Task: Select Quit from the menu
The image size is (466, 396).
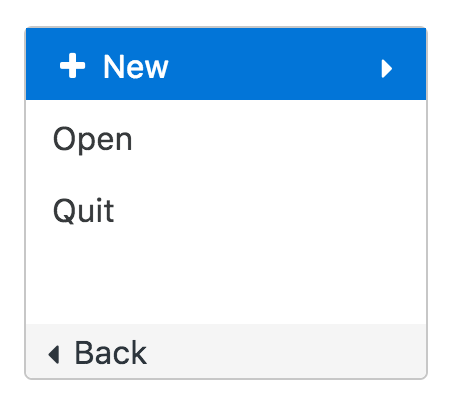Action: point(226,210)
